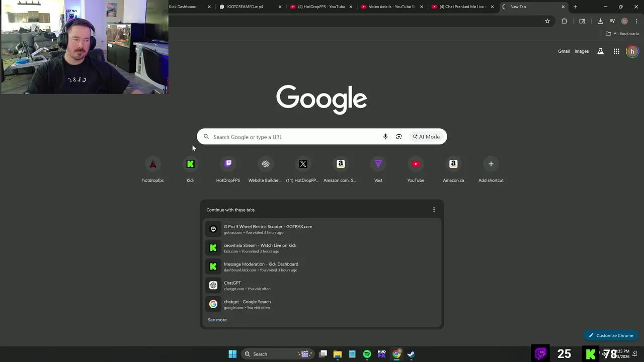Open All Bookmarks folder
This screenshot has width=644, height=362.
pyautogui.click(x=622, y=34)
